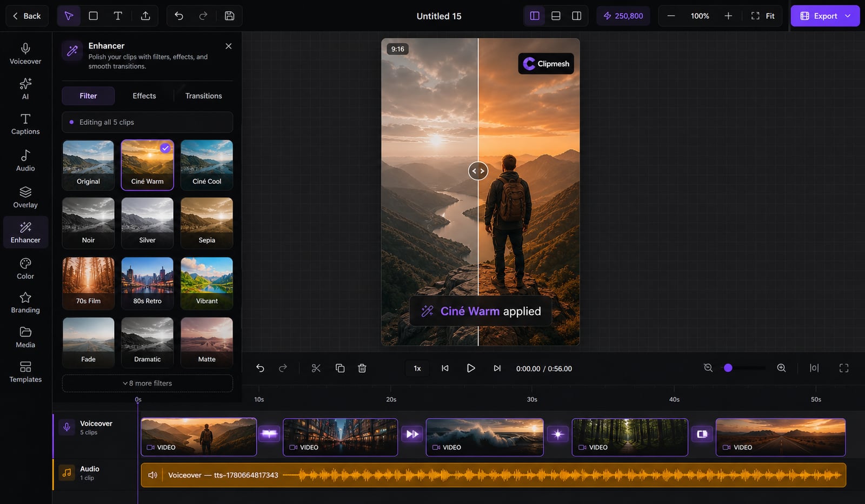Skip to next clip
This screenshot has height=504, width=865.
pos(497,368)
